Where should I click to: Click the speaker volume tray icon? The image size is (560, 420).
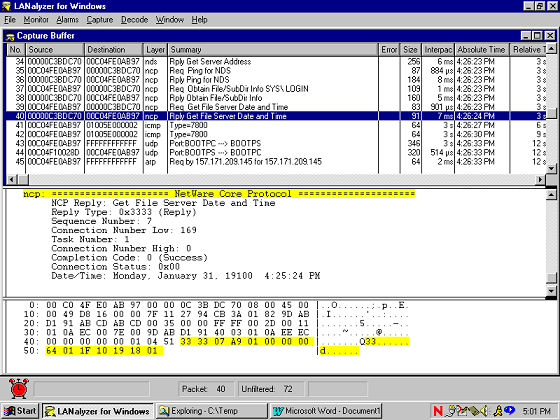click(x=484, y=411)
